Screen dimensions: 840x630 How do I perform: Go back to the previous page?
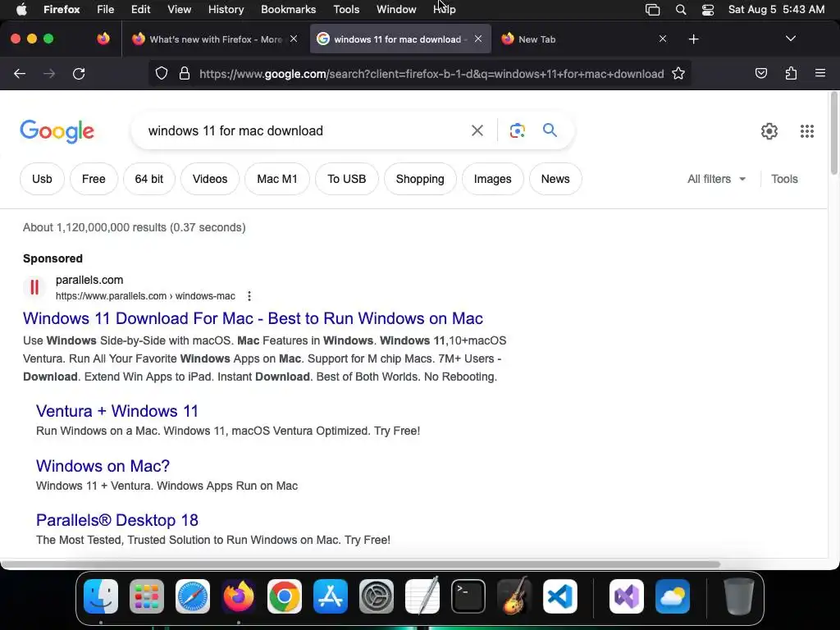(x=20, y=74)
